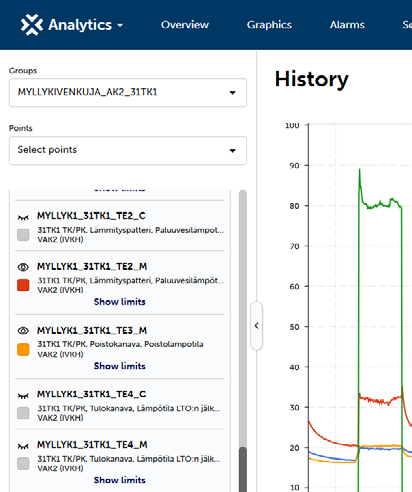Collapse the side panel with the arrow handle
Image resolution: width=412 pixels, height=492 pixels.
tap(256, 326)
